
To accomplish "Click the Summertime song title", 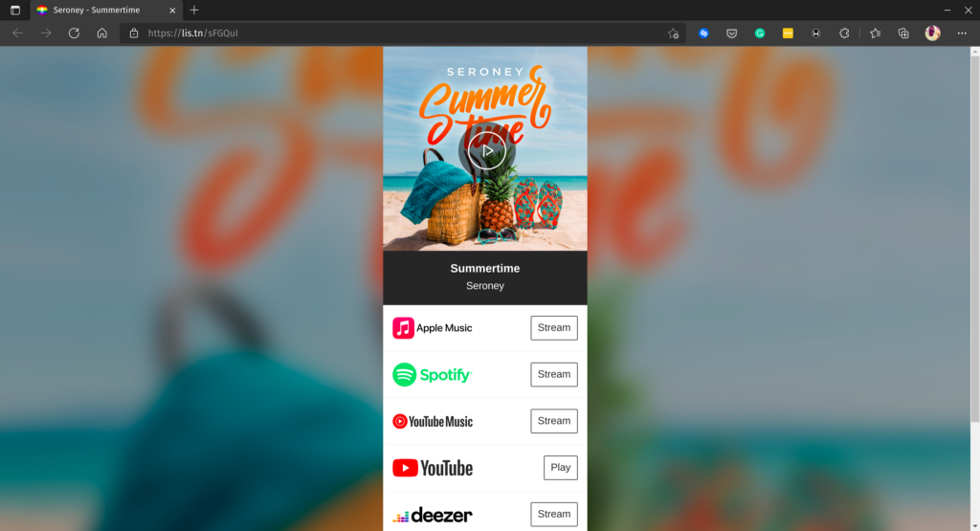I will point(485,269).
